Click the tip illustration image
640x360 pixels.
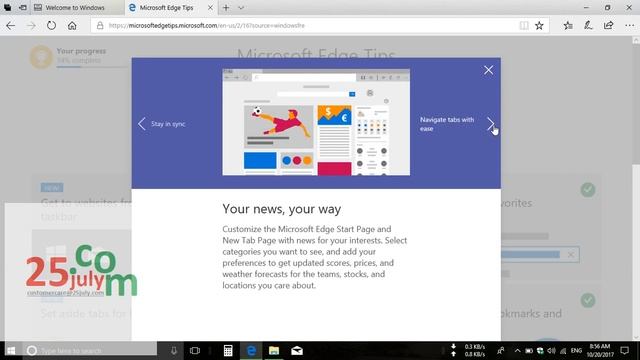(x=316, y=122)
